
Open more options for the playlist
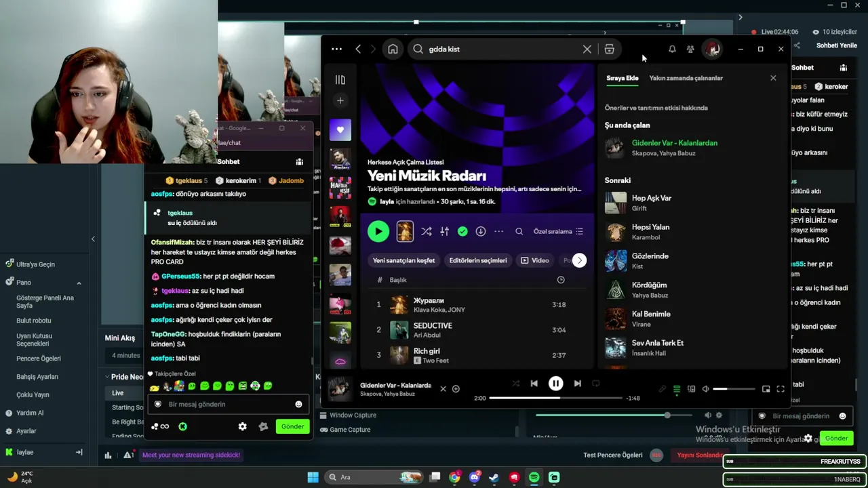(499, 231)
